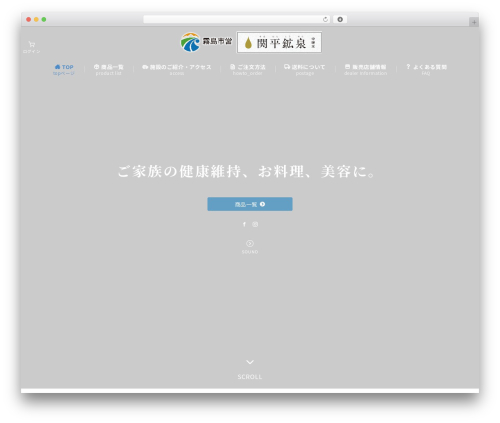Open the Instagram icon link
The height and width of the screenshot is (423, 500).
pyautogui.click(x=255, y=224)
